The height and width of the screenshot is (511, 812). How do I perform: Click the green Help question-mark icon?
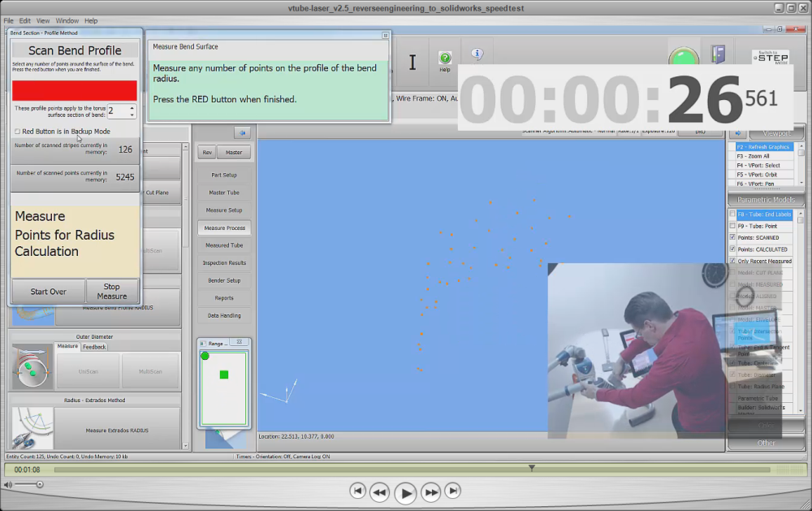[x=445, y=58]
